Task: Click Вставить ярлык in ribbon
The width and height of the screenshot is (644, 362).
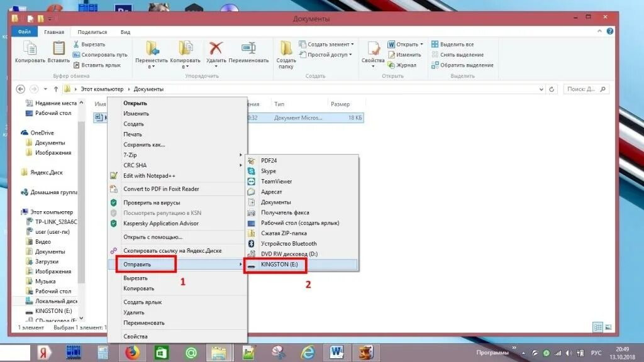Action: point(97,65)
